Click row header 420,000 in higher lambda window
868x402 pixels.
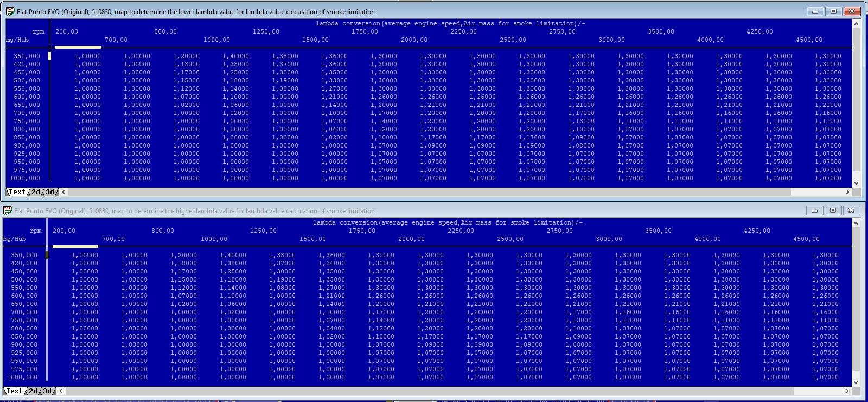tap(24, 263)
